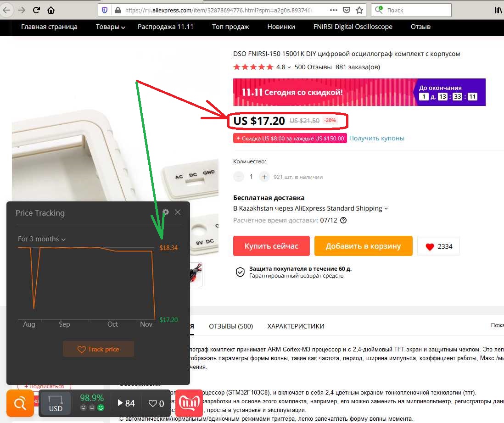Click the product title DSO FNIRSI-150

pos(347,54)
